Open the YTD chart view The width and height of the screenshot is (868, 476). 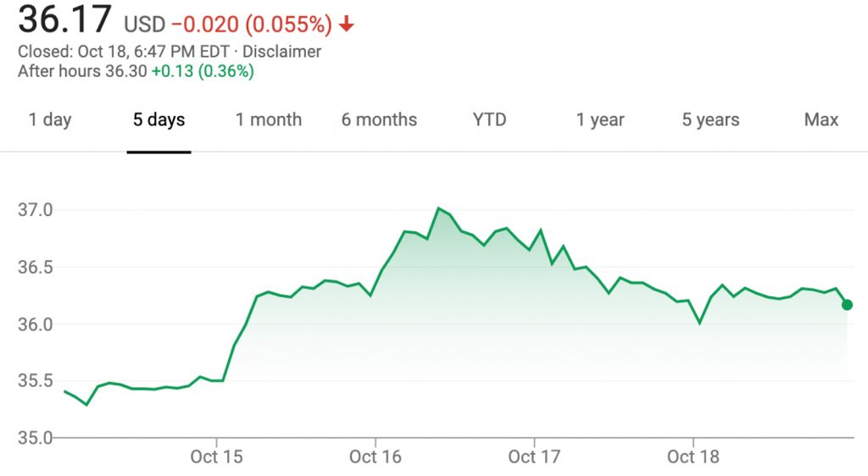tap(489, 119)
